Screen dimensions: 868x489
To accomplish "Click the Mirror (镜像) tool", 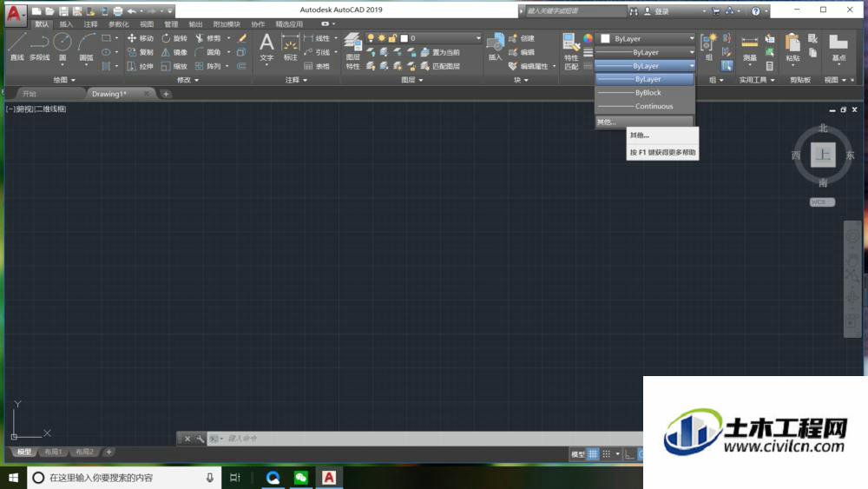I will point(174,52).
